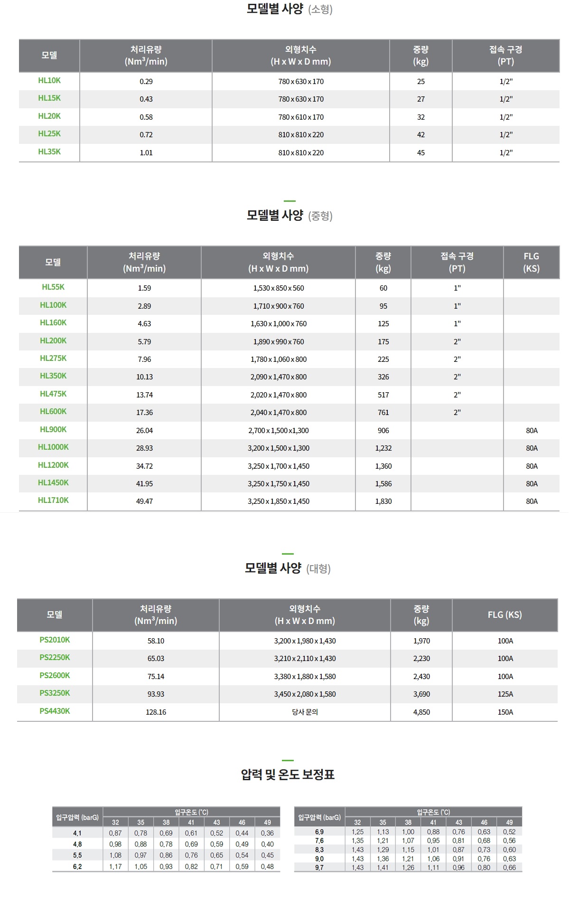
Task: Click the 처리유량 header in small table
Action: [146, 55]
